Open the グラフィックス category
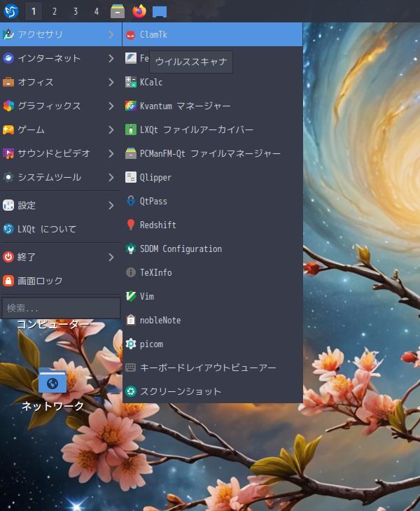Image resolution: width=420 pixels, height=511 pixels. click(61, 106)
